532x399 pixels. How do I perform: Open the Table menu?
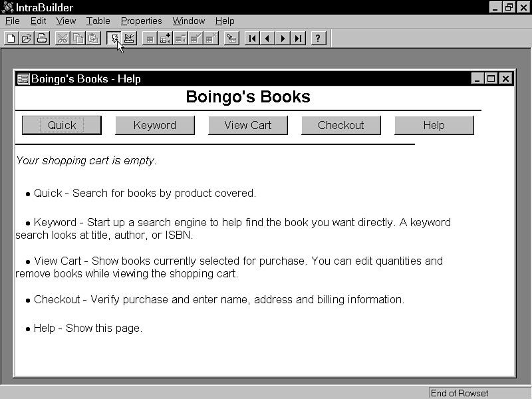[98, 21]
